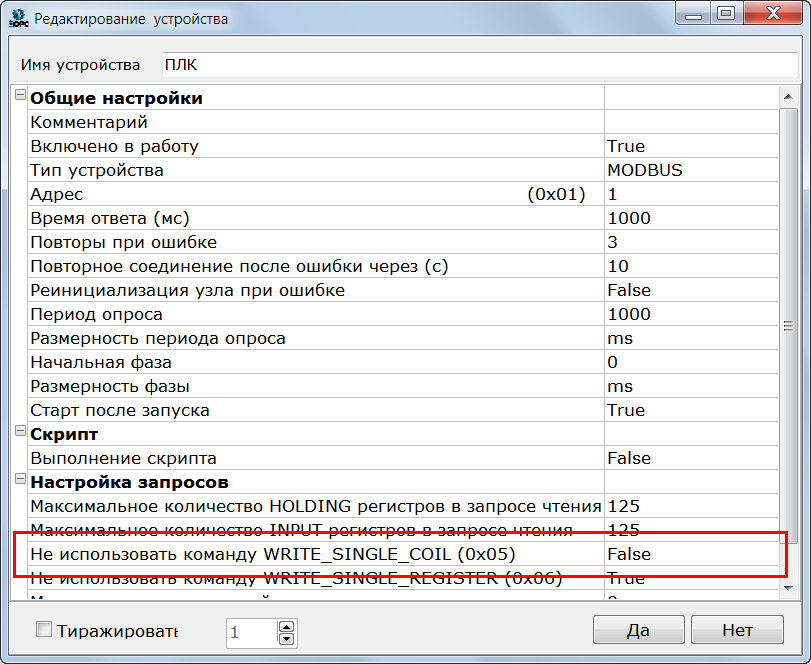
Task: Click the scroll up arrow in the property list
Action: (788, 95)
